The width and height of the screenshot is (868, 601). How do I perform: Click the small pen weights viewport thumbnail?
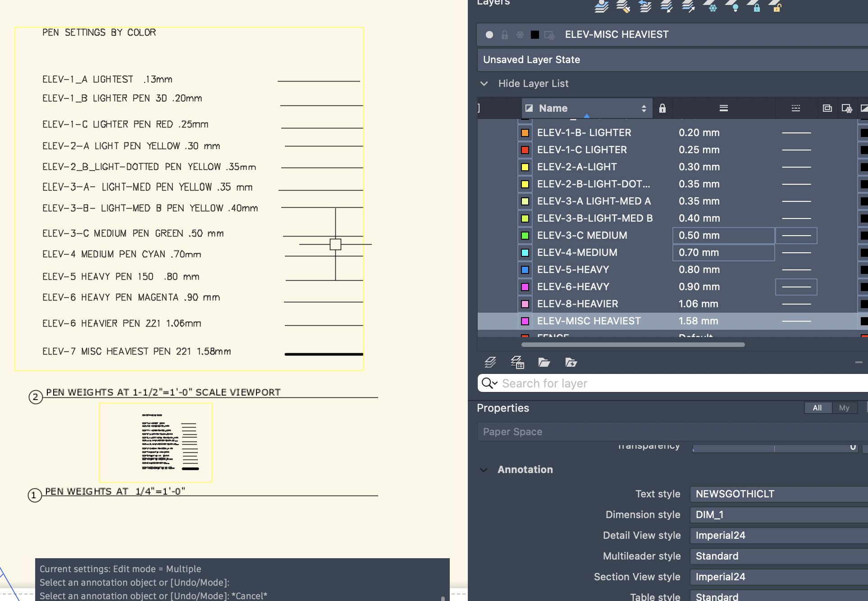point(155,442)
